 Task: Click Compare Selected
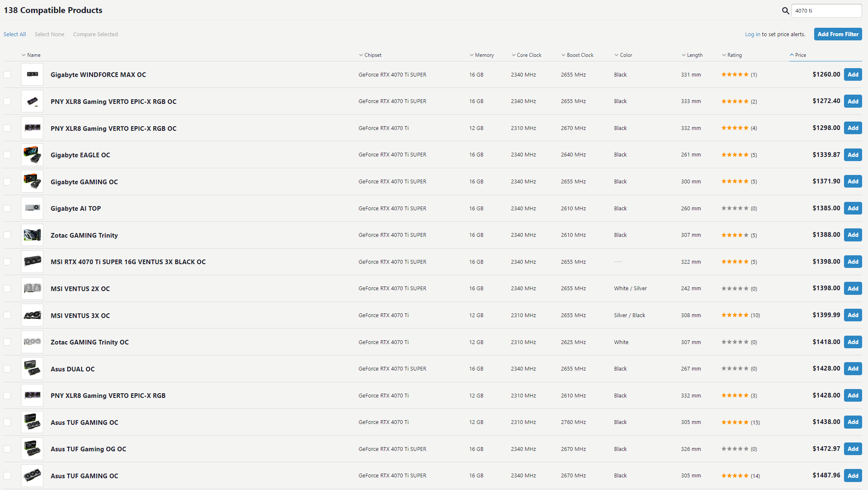95,34
